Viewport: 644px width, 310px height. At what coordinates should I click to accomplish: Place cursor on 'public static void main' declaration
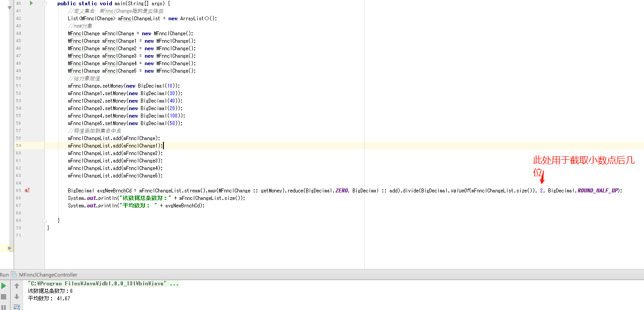click(x=114, y=4)
